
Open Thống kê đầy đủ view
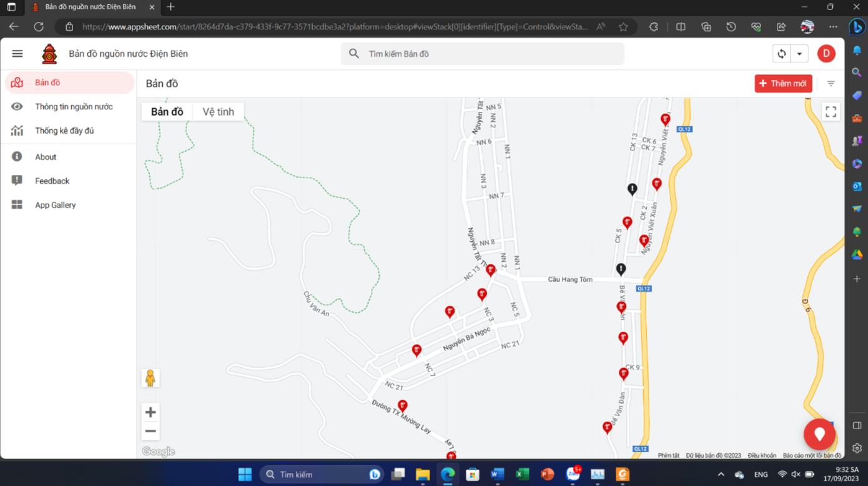click(x=64, y=131)
